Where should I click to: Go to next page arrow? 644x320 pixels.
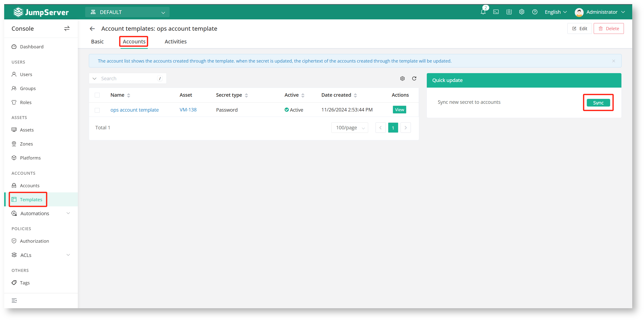point(405,128)
